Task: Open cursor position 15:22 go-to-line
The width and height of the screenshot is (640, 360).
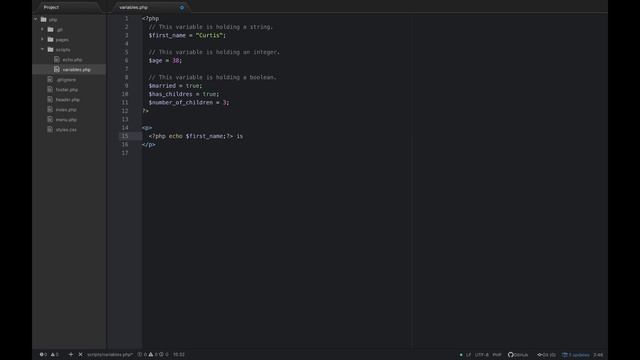Action: pos(179,354)
